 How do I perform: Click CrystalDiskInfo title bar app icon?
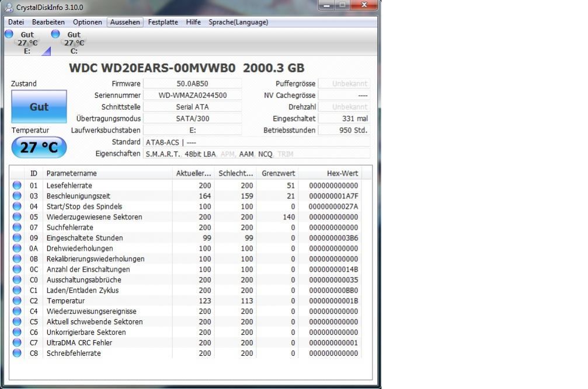click(x=9, y=7)
